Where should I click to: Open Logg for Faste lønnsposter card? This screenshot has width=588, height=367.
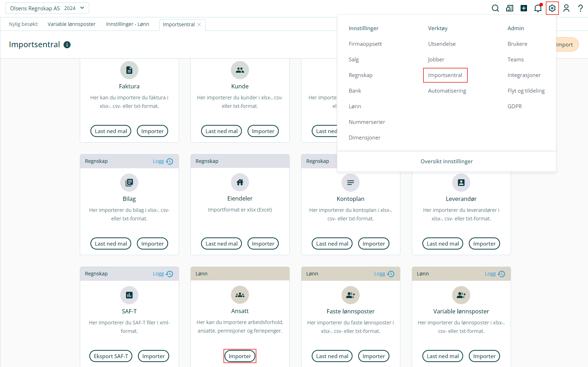click(x=384, y=274)
